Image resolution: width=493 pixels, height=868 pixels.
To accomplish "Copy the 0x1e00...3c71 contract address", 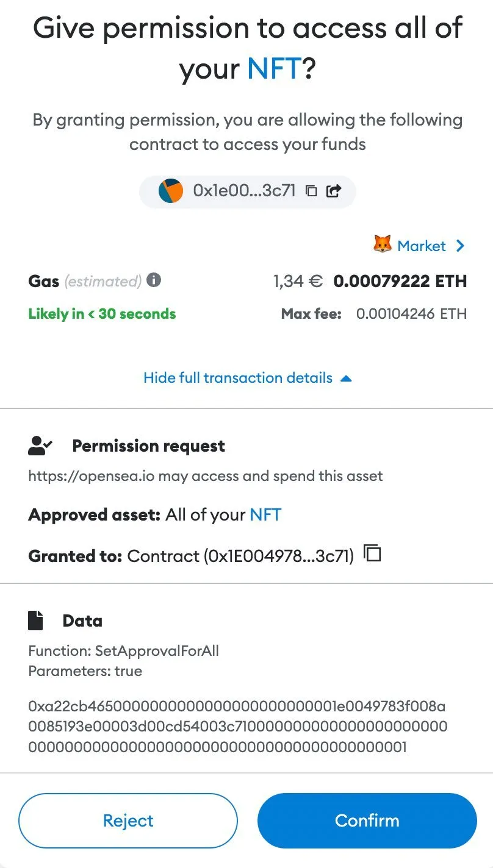I will click(x=311, y=191).
